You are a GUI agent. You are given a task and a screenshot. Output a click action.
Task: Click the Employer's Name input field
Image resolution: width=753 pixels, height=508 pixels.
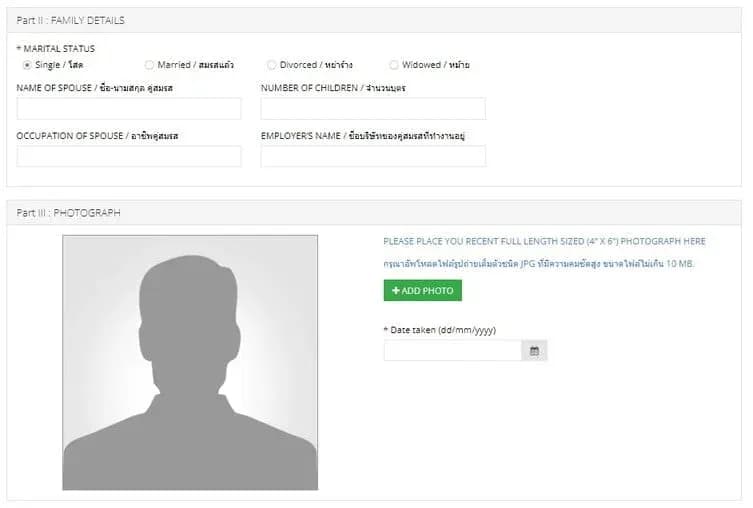[x=372, y=156]
